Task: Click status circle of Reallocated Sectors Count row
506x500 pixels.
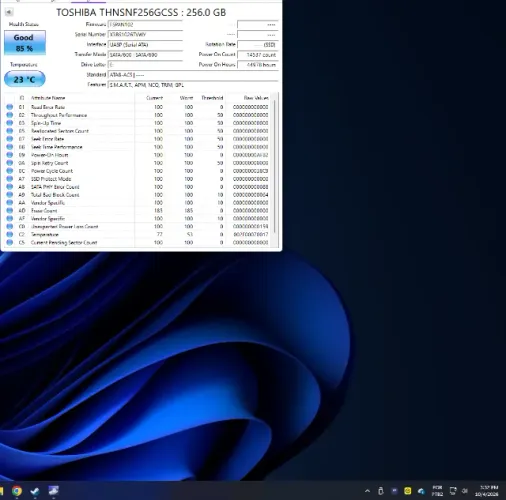Action: pyautogui.click(x=10, y=131)
